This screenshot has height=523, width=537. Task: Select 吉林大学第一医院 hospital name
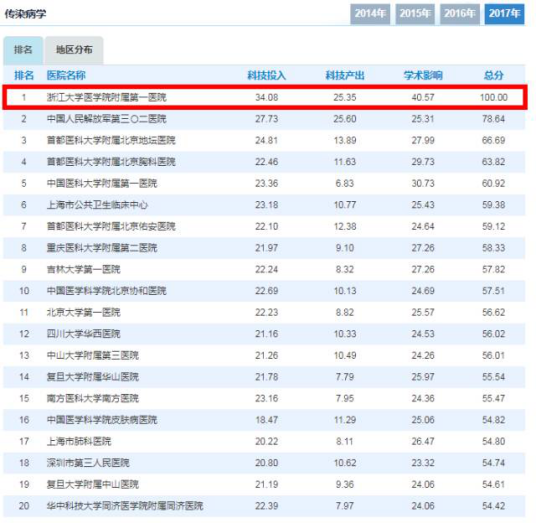(x=84, y=270)
